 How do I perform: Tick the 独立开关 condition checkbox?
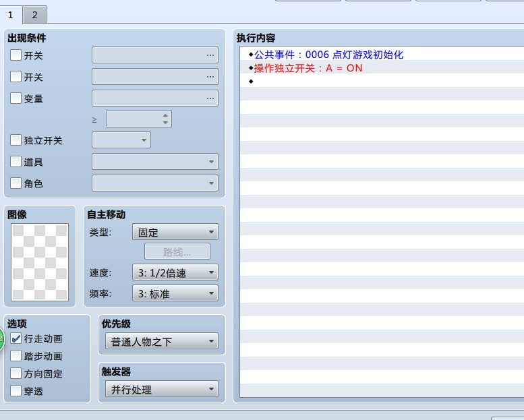click(16, 140)
